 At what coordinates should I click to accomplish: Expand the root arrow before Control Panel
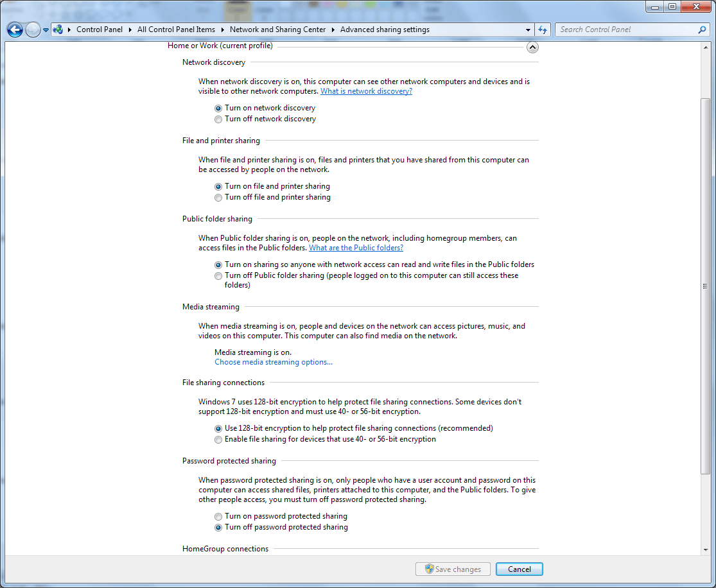point(69,30)
